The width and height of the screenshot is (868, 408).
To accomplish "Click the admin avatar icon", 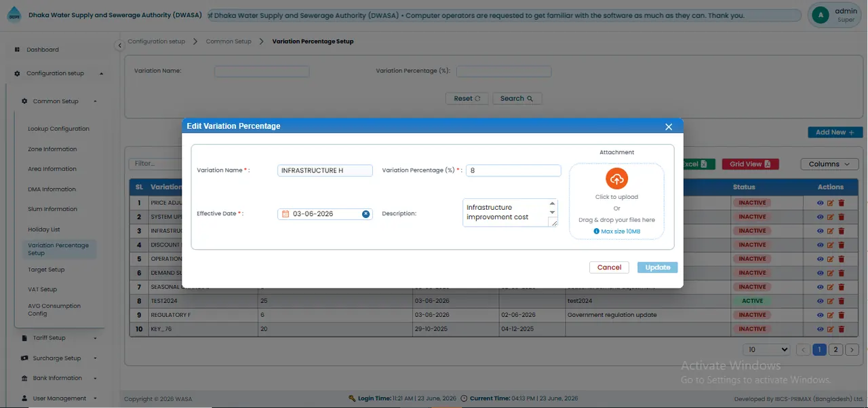I will 821,15.
